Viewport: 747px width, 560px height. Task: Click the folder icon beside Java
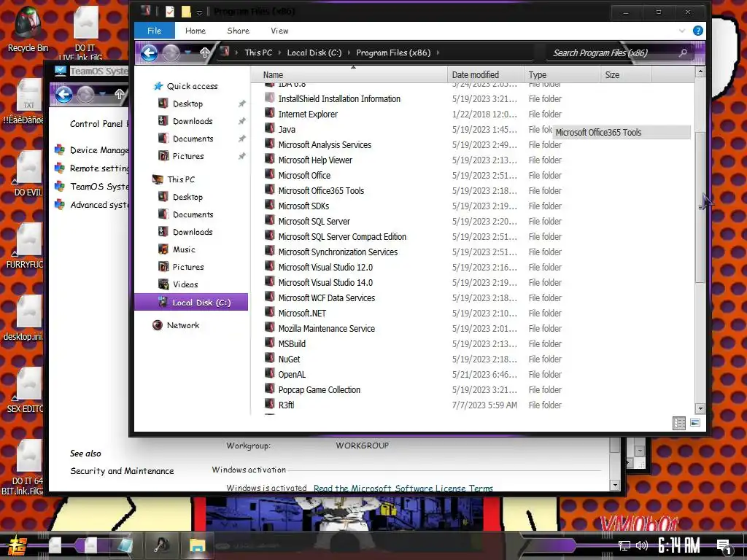pos(270,129)
